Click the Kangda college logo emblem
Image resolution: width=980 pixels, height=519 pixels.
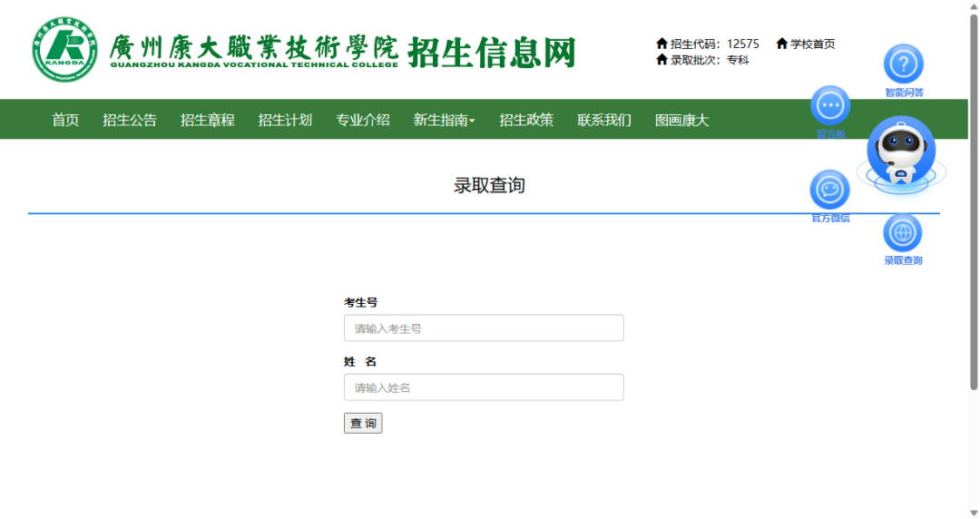click(x=65, y=50)
